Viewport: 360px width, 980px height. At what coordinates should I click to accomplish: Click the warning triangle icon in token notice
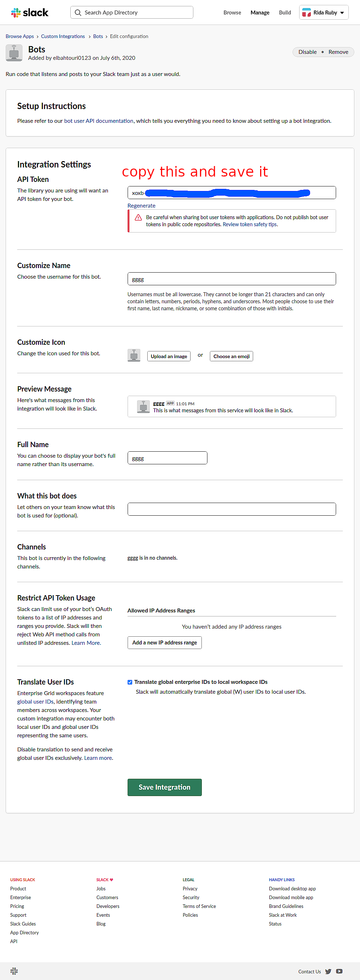(x=139, y=218)
